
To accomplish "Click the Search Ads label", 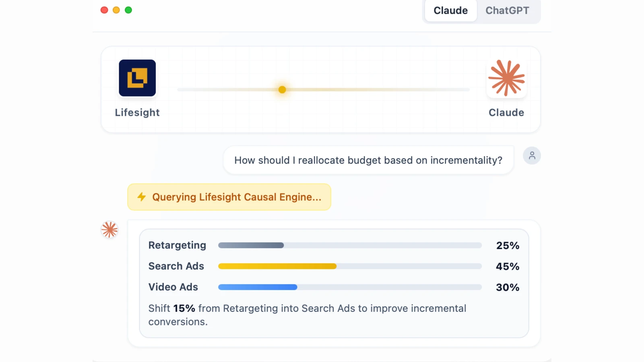I will [x=176, y=266].
